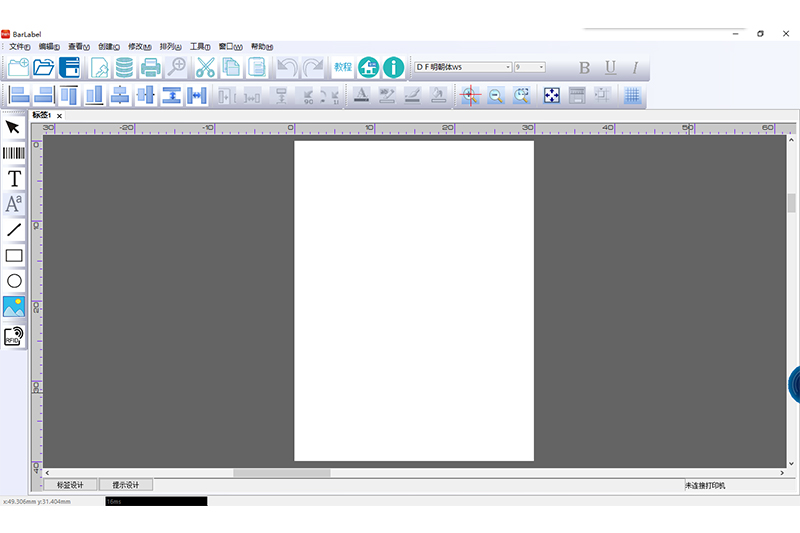
Task: Choose the image insert tool
Action: (14, 307)
